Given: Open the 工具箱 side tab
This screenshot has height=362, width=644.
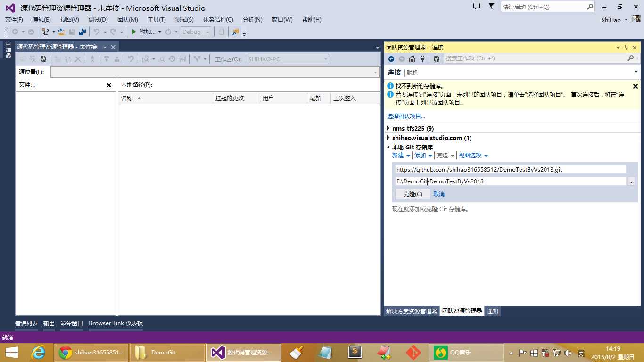Looking at the screenshot, I should tap(8, 50).
